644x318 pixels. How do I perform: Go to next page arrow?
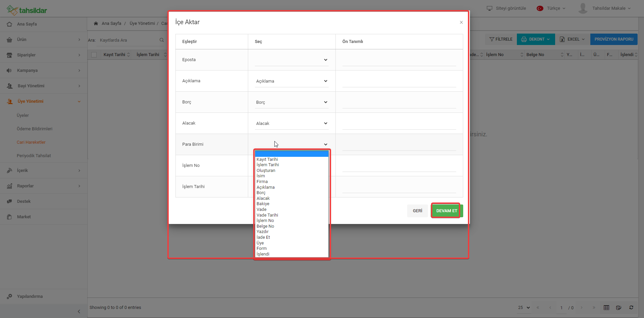[582, 308]
